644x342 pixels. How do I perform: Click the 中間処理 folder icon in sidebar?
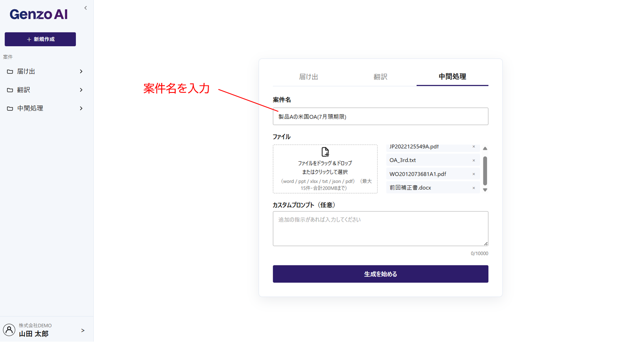coord(10,108)
